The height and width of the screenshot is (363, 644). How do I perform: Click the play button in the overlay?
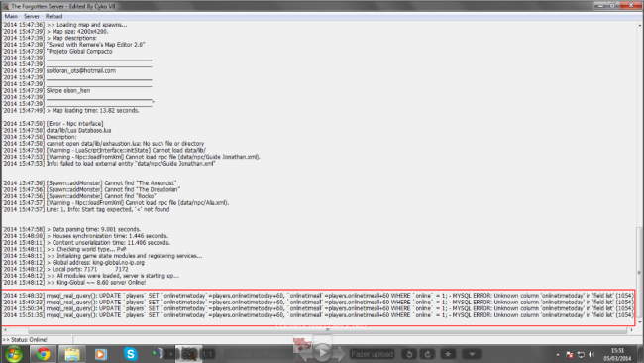tap(322, 353)
